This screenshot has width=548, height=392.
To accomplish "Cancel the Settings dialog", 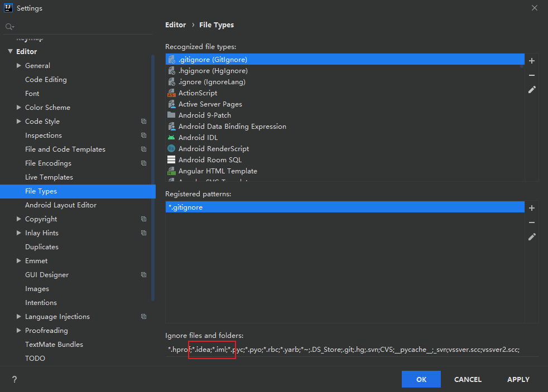I will 468,379.
